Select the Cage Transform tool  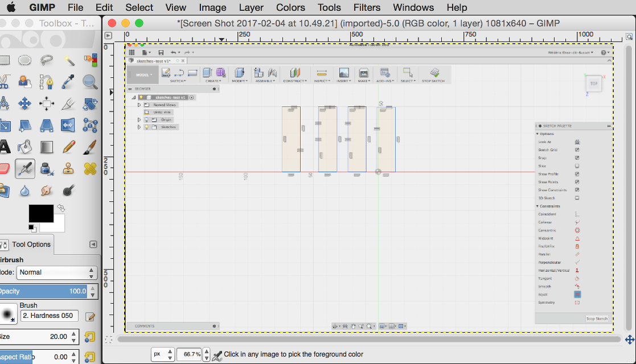[90, 125]
